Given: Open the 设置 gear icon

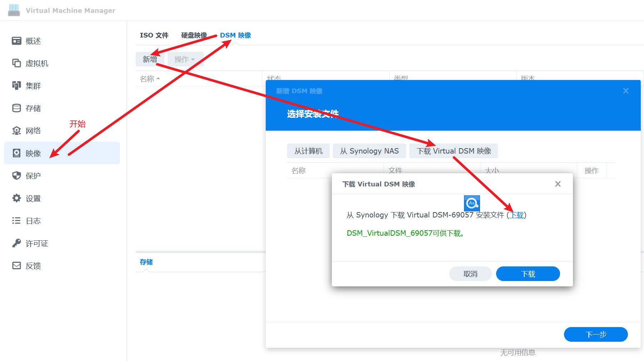Looking at the screenshot, I should (16, 198).
